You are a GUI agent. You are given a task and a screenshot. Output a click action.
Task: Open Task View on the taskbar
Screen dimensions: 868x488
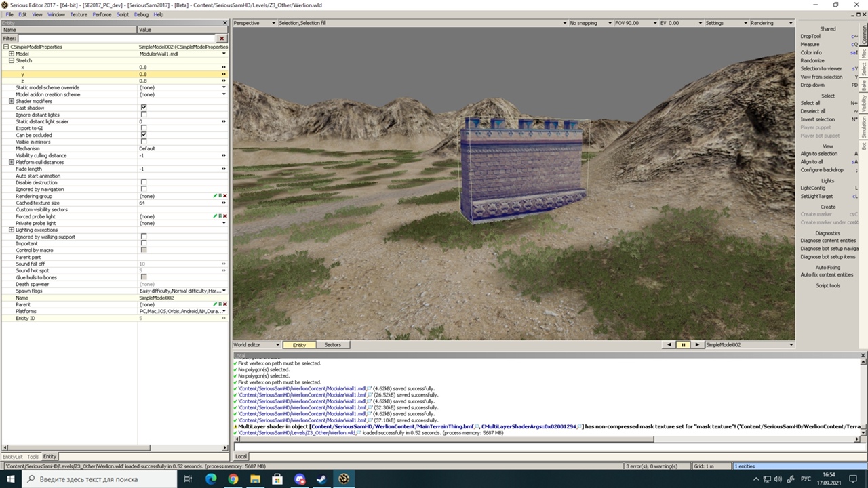pyautogui.click(x=189, y=479)
